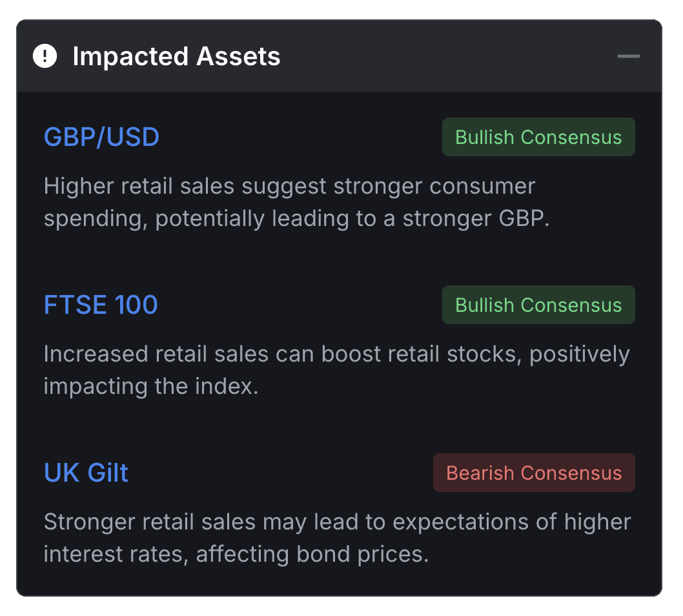Image resolution: width=683 pixels, height=616 pixels.
Task: Click the 'spending, potentially leading' text line
Action: coord(296,219)
